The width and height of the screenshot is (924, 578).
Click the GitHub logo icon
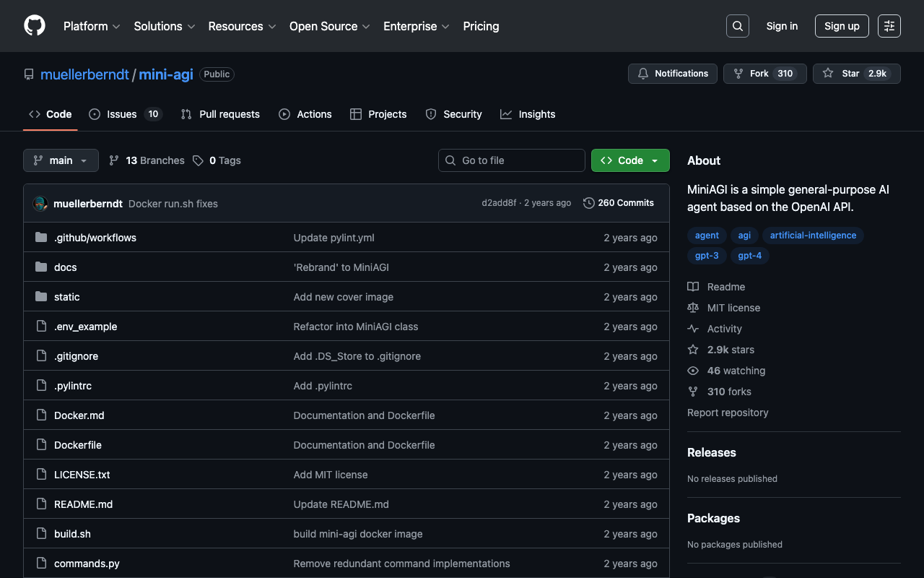[35, 26]
